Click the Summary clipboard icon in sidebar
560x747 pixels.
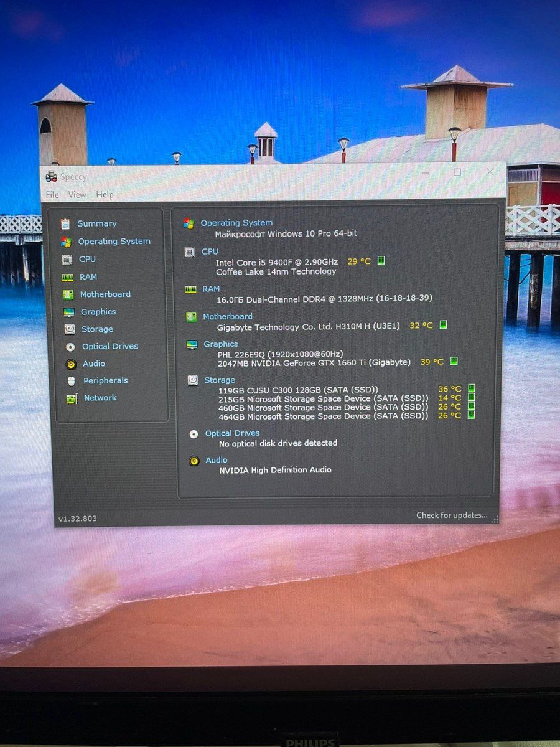(x=65, y=223)
